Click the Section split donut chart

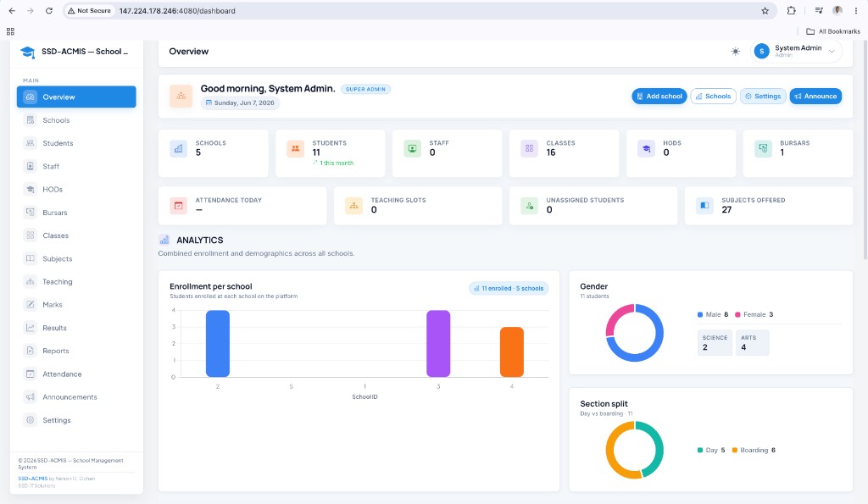(x=634, y=451)
